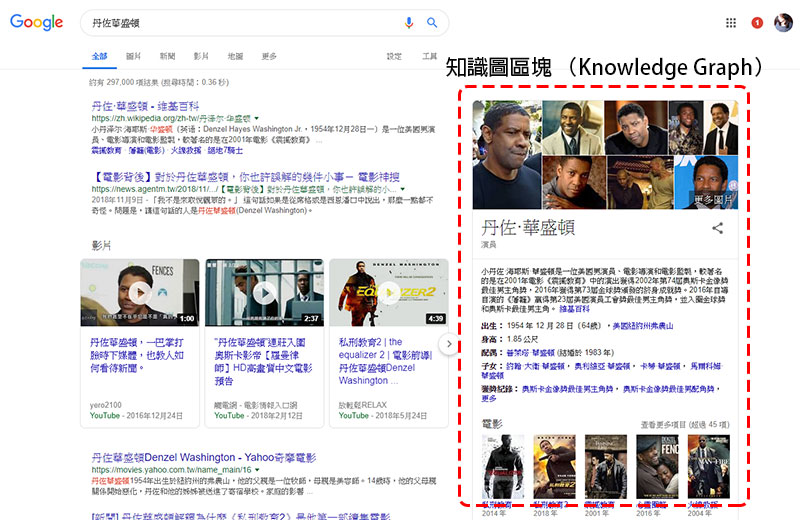Play the FENCES video thumbnail

[x=140, y=292]
